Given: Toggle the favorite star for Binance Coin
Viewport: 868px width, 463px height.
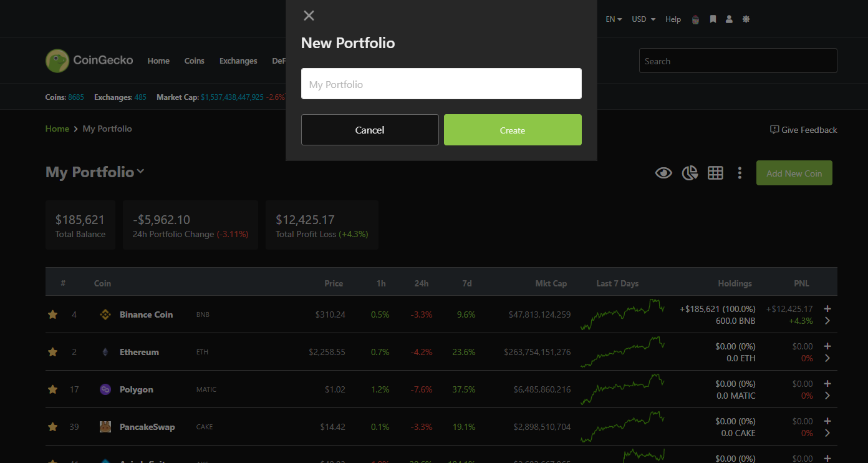Looking at the screenshot, I should (x=53, y=314).
